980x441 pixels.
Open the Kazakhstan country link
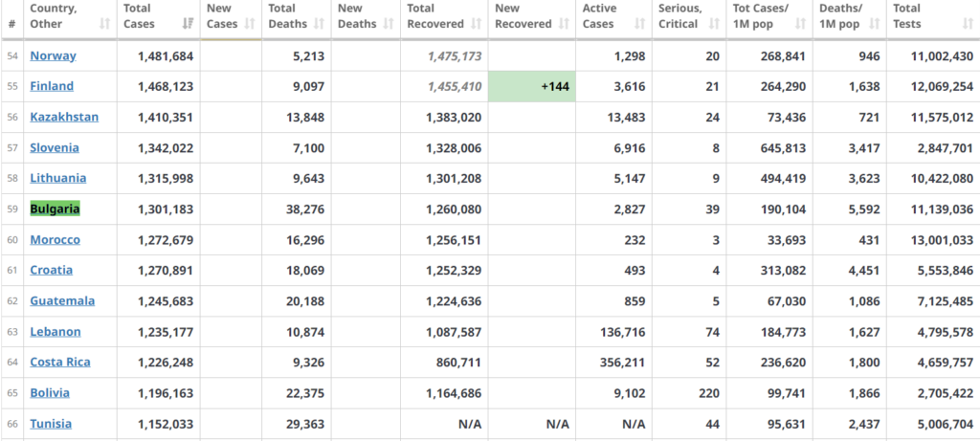pyautogui.click(x=64, y=117)
